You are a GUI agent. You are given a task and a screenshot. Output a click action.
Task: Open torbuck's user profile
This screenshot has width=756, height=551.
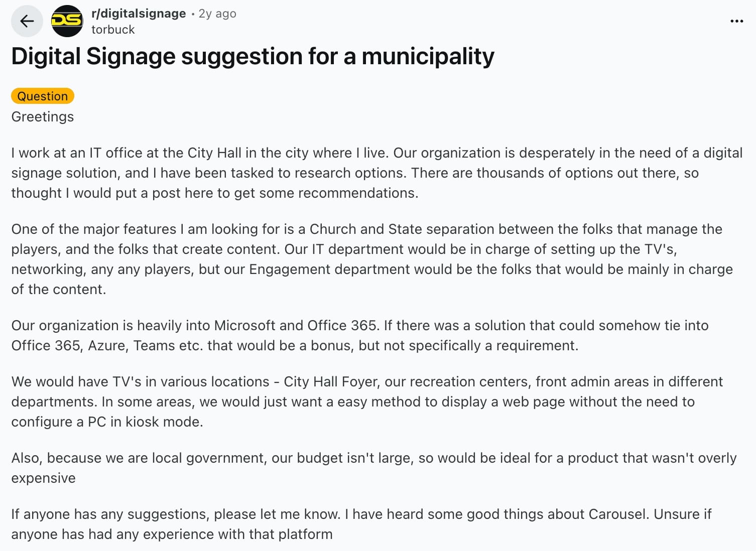[112, 29]
